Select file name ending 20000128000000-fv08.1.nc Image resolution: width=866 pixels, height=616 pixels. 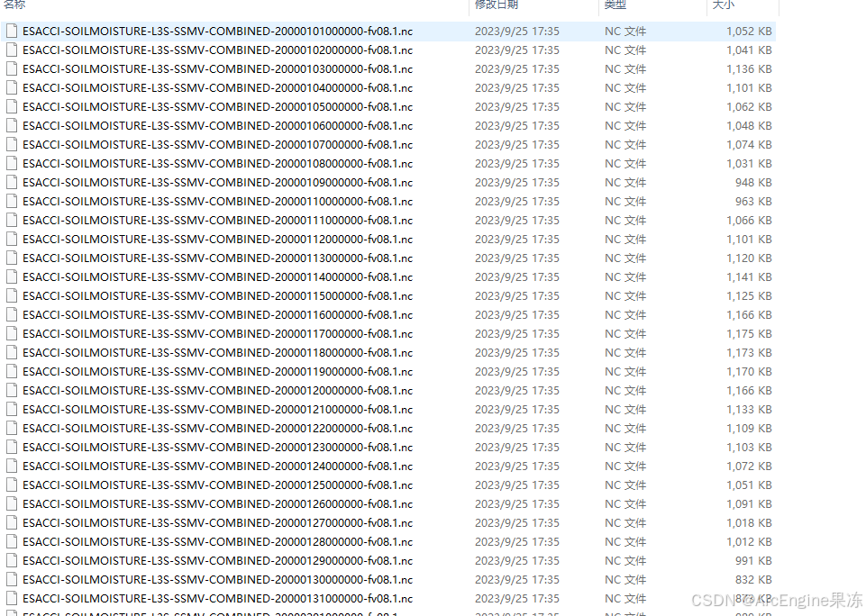(x=217, y=542)
